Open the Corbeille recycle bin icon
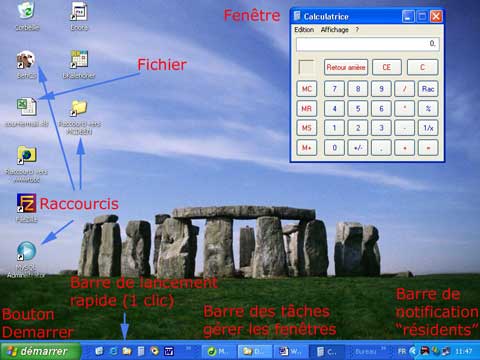480x360 pixels. pos(27,11)
